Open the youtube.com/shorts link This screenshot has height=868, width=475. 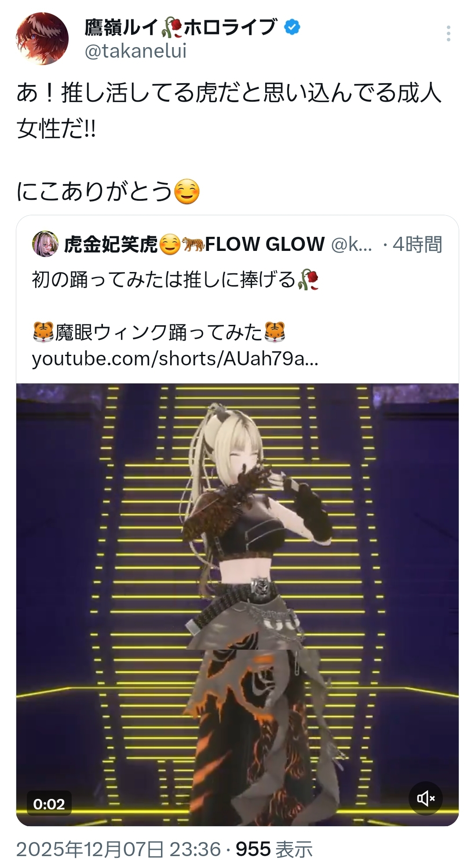175,359
